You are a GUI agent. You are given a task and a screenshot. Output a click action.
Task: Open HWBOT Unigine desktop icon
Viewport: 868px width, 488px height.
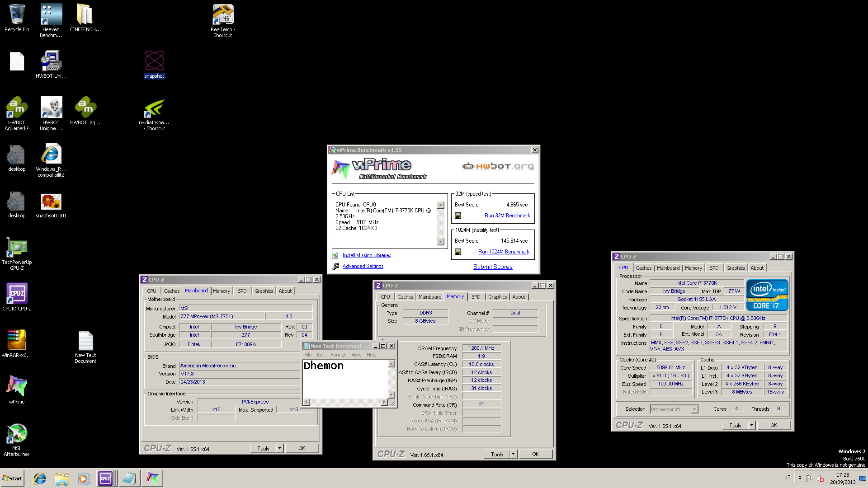click(51, 114)
